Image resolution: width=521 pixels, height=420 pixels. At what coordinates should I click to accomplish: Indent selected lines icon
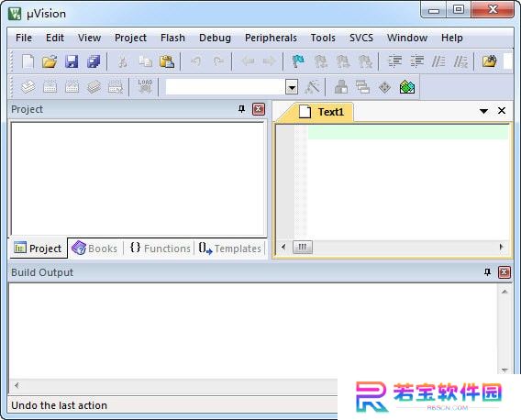(x=394, y=61)
